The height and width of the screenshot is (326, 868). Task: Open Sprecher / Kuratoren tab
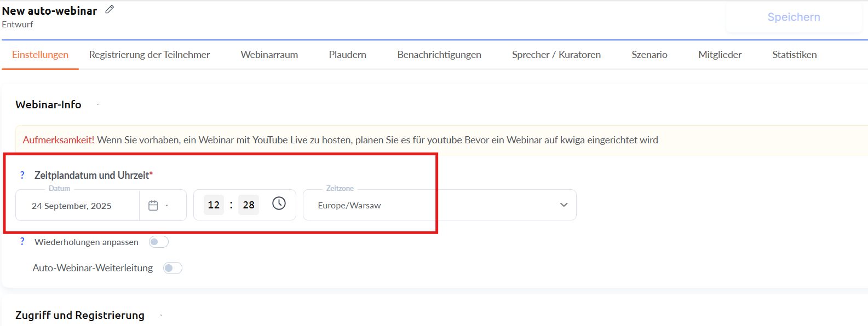point(556,55)
